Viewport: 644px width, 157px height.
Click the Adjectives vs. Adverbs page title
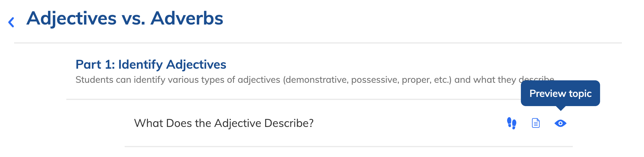(x=125, y=18)
